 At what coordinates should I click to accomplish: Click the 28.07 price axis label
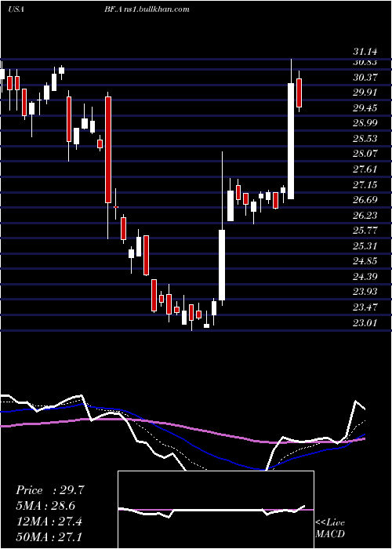[365, 154]
